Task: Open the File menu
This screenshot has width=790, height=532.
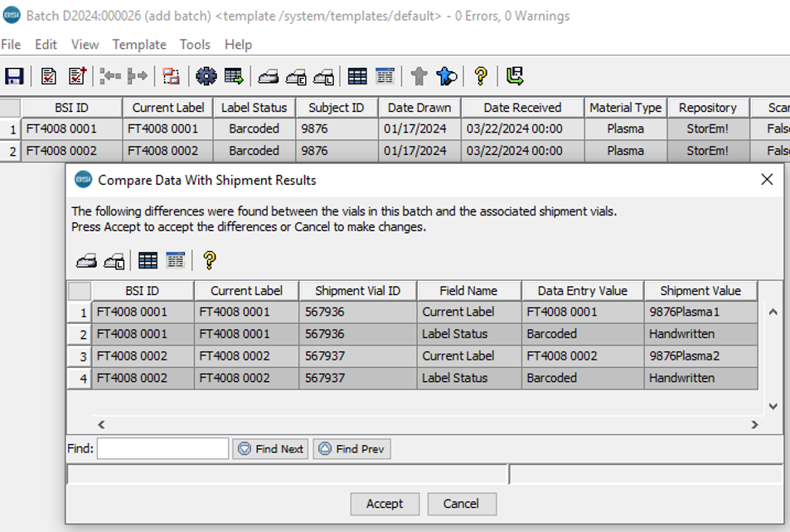Action: (x=11, y=45)
